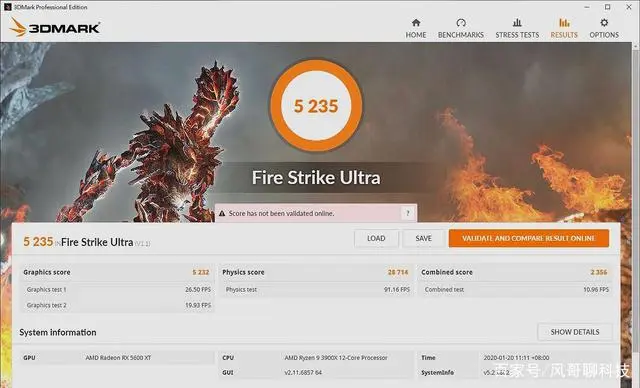Open the RESULTS section
The height and width of the screenshot is (388, 640).
(x=564, y=29)
